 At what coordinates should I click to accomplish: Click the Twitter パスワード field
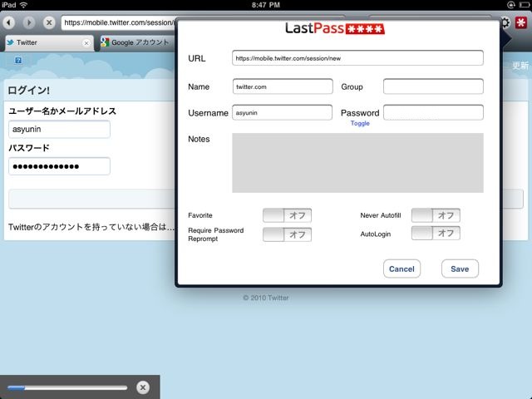59,166
